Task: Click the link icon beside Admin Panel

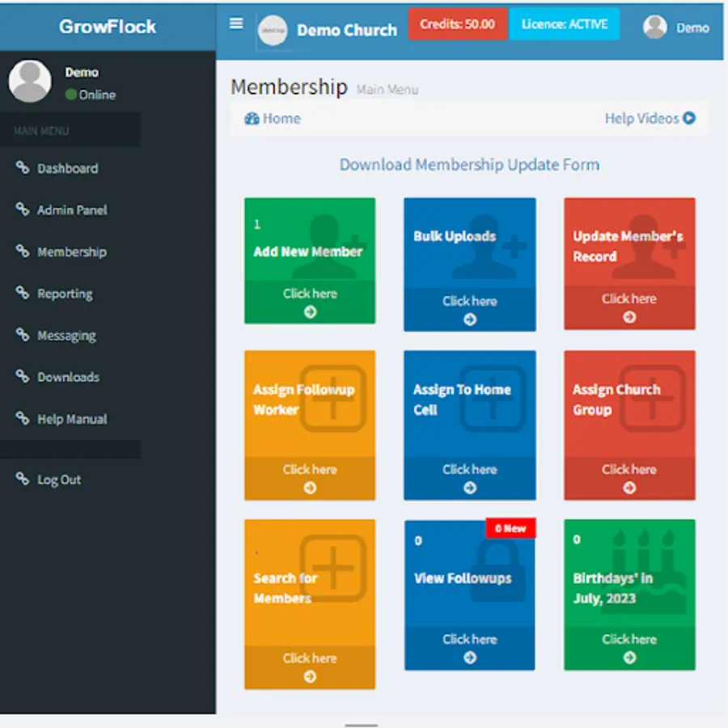Action: (x=23, y=209)
